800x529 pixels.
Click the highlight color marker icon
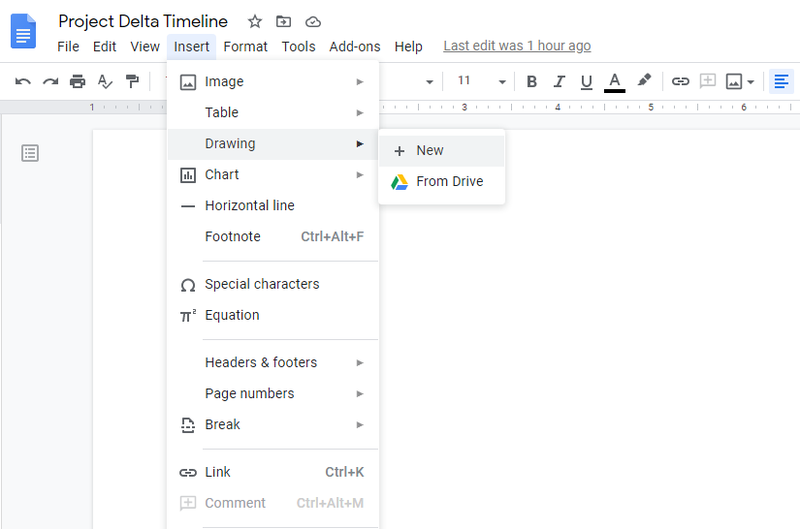(644, 81)
